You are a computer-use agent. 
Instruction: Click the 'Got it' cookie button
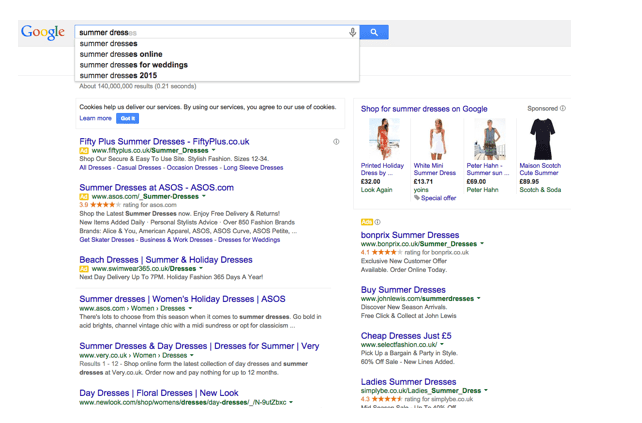pos(127,118)
